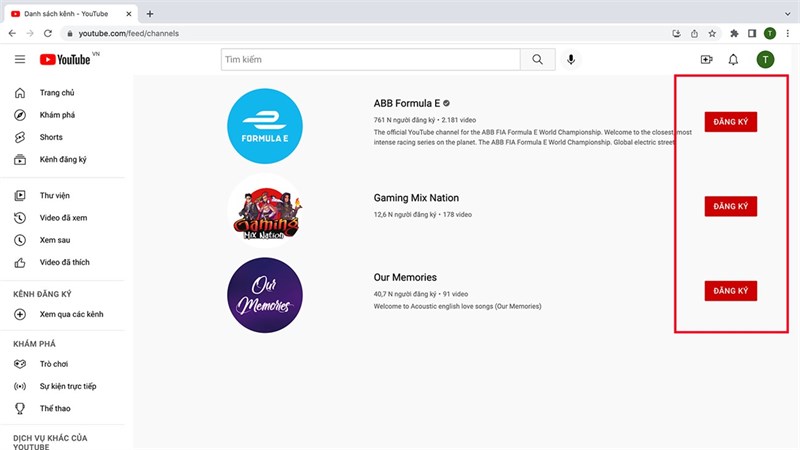This screenshot has height=450, width=800.
Task: Click the browser back arrow
Action: 12,33
